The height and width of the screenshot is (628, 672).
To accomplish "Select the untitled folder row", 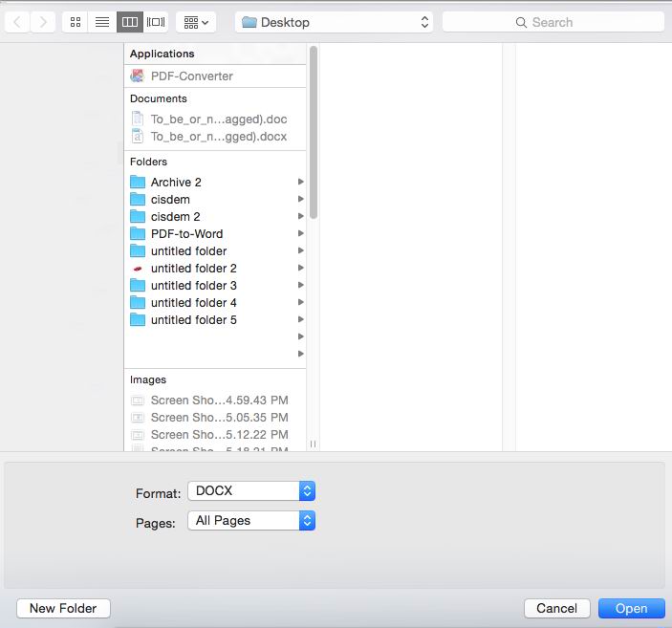I will coord(215,250).
